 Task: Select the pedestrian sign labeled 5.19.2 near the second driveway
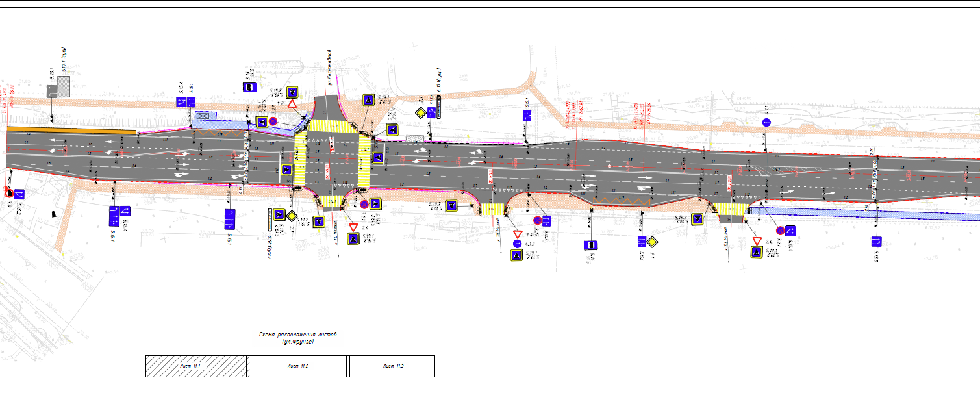click(x=451, y=205)
